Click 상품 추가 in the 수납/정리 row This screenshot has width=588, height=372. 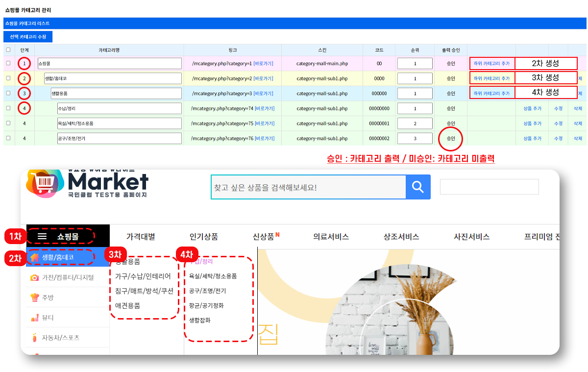pyautogui.click(x=532, y=108)
